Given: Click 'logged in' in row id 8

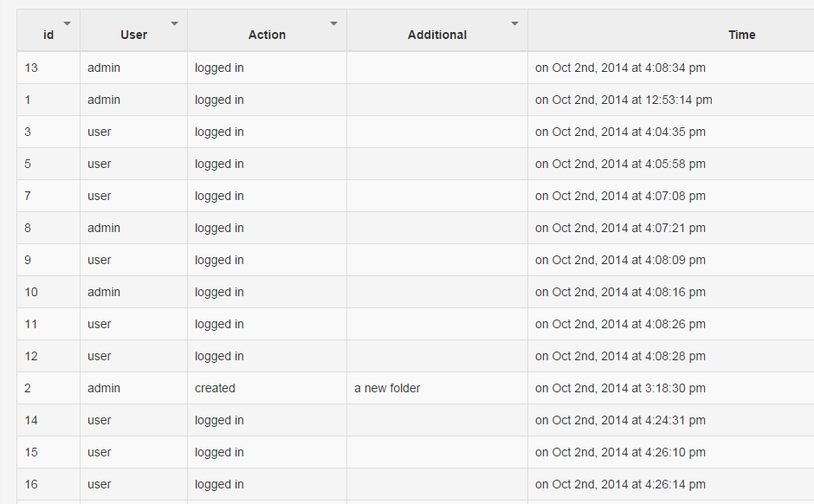Looking at the screenshot, I should (x=219, y=228).
